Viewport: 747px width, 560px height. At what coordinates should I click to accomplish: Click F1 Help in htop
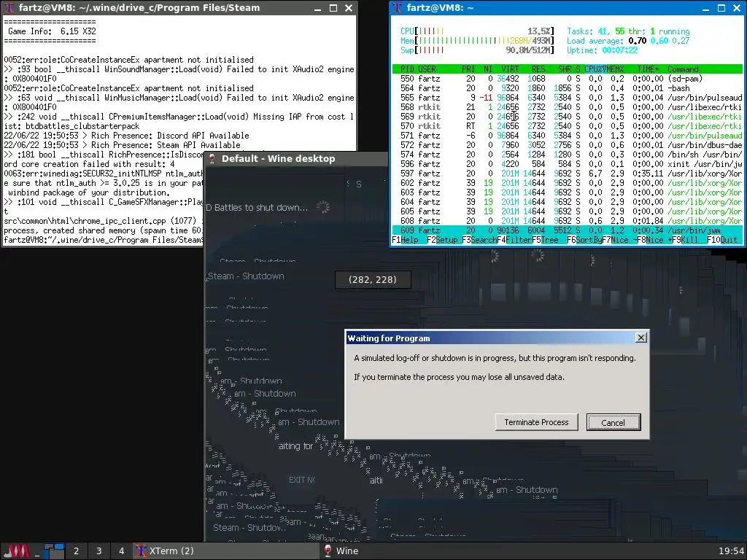pos(405,240)
